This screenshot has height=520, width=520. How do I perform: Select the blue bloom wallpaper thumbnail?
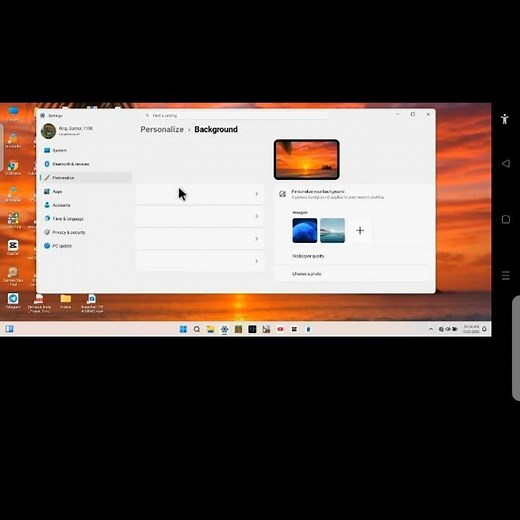point(305,230)
